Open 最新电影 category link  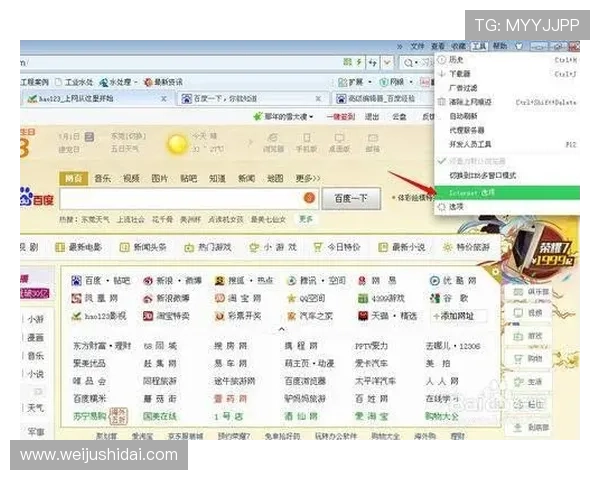click(x=78, y=247)
